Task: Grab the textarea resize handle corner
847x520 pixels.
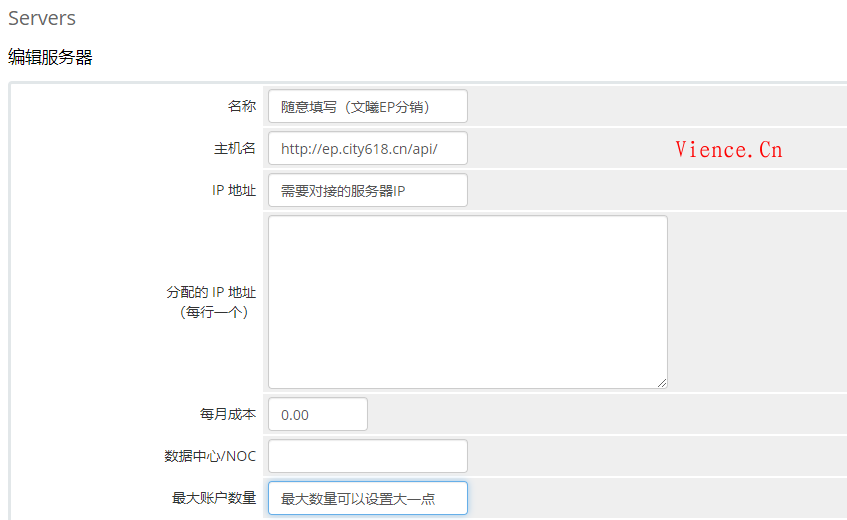Action: (x=662, y=382)
